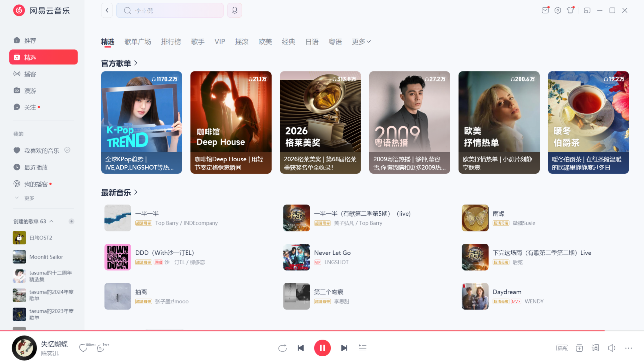This screenshot has height=362, width=644.
Task: Mute volume with the speaker icon
Action: (x=612, y=348)
